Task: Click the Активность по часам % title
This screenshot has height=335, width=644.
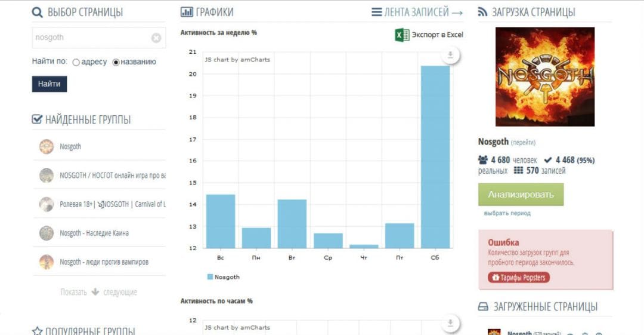Action: click(216, 301)
